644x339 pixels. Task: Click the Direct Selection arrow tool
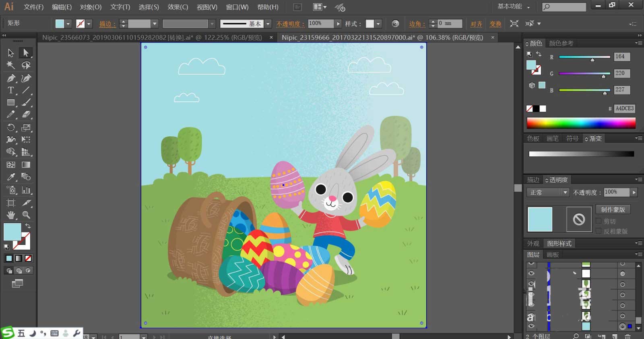[x=26, y=53]
